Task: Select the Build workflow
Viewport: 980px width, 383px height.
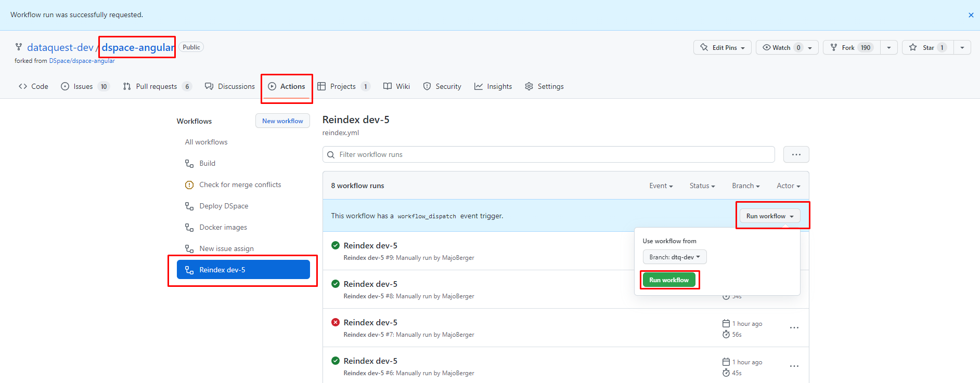Action: tap(243, 163)
